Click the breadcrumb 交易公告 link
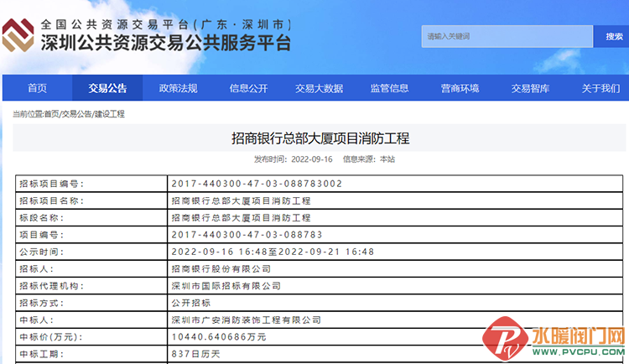 76,114
